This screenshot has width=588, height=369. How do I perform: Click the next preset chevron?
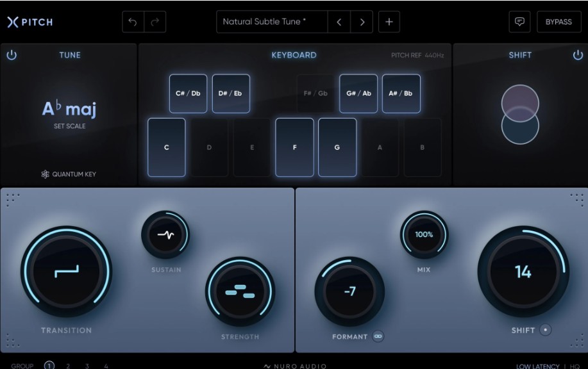click(x=361, y=21)
